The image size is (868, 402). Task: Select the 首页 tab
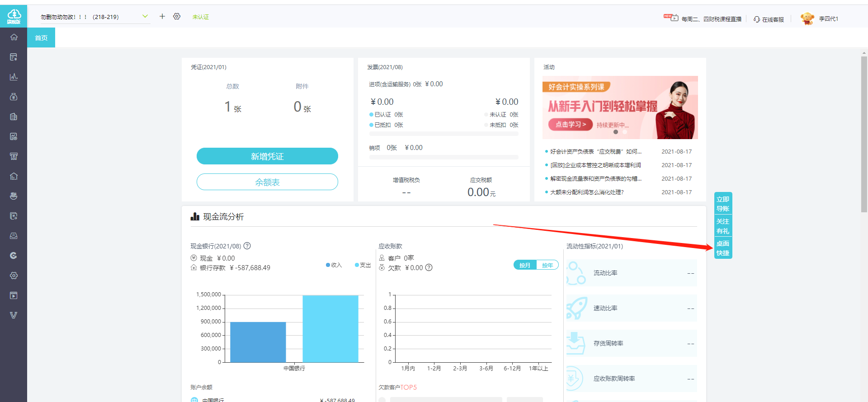pyautogui.click(x=41, y=37)
